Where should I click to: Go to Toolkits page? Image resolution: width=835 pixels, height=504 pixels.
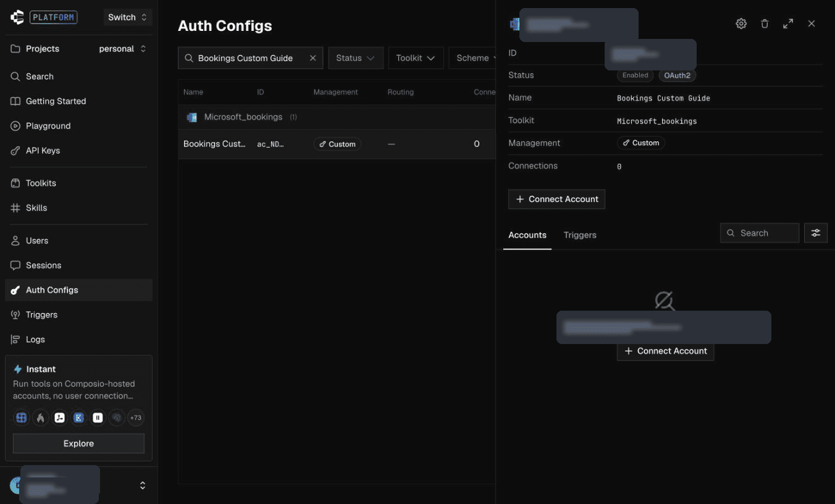78,183
